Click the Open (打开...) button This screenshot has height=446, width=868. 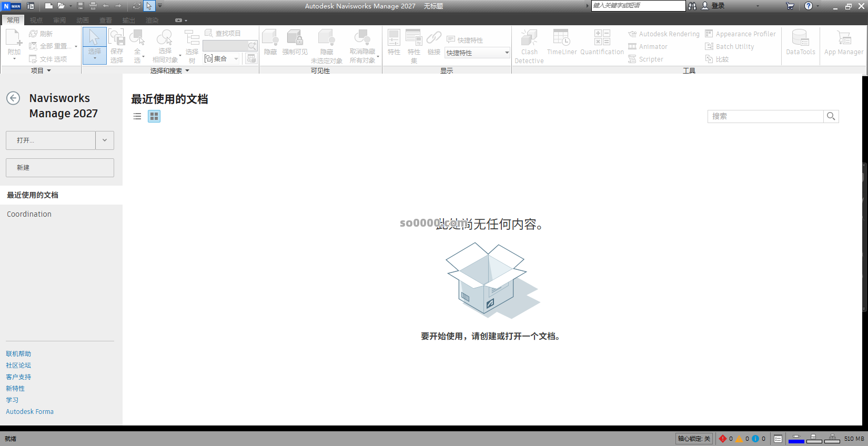point(51,140)
